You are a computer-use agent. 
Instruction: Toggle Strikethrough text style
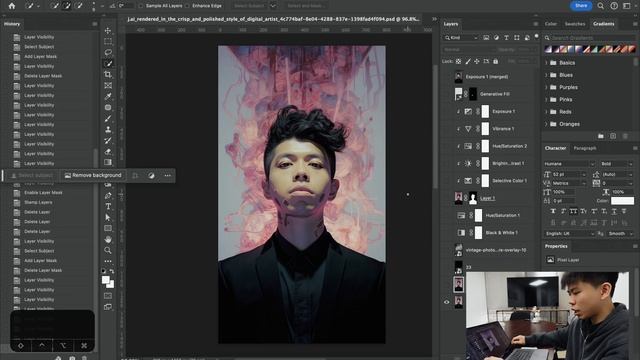pyautogui.click(x=624, y=211)
